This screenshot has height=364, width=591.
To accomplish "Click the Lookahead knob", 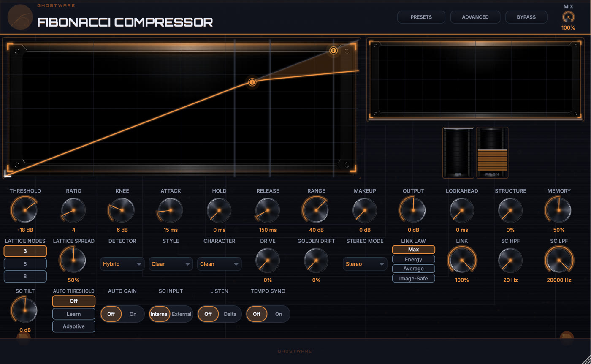I will pyautogui.click(x=462, y=210).
